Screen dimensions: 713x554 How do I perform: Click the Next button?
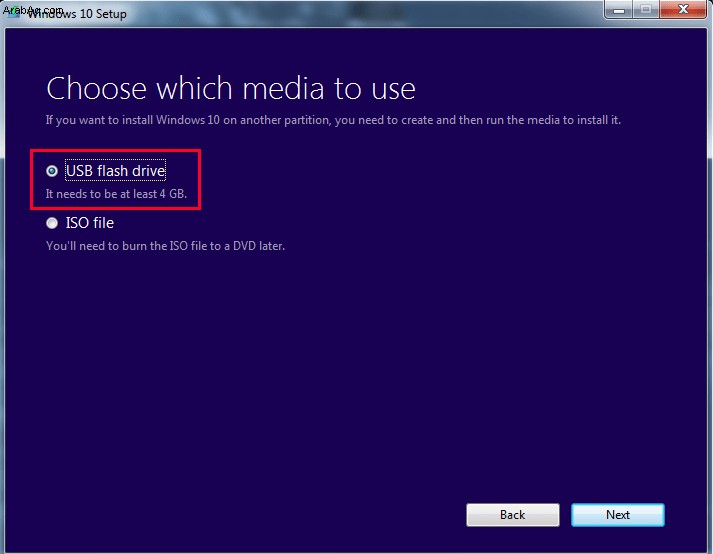click(x=618, y=514)
